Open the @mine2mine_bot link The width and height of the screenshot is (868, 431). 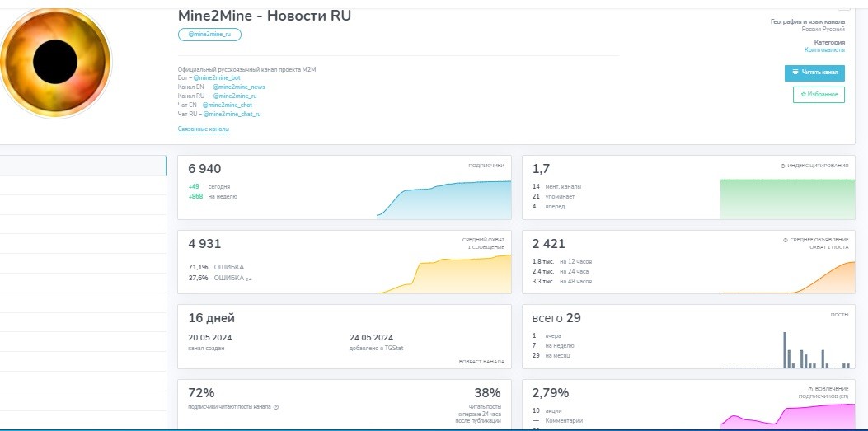(217, 78)
